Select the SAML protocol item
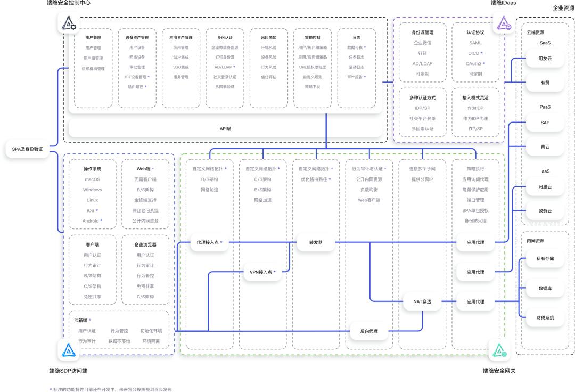Screen dimensions: 575x392 pos(475,43)
